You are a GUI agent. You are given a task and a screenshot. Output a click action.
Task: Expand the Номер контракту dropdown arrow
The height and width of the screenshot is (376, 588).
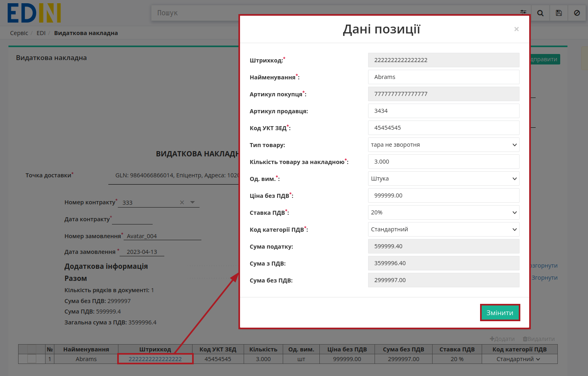click(x=193, y=202)
